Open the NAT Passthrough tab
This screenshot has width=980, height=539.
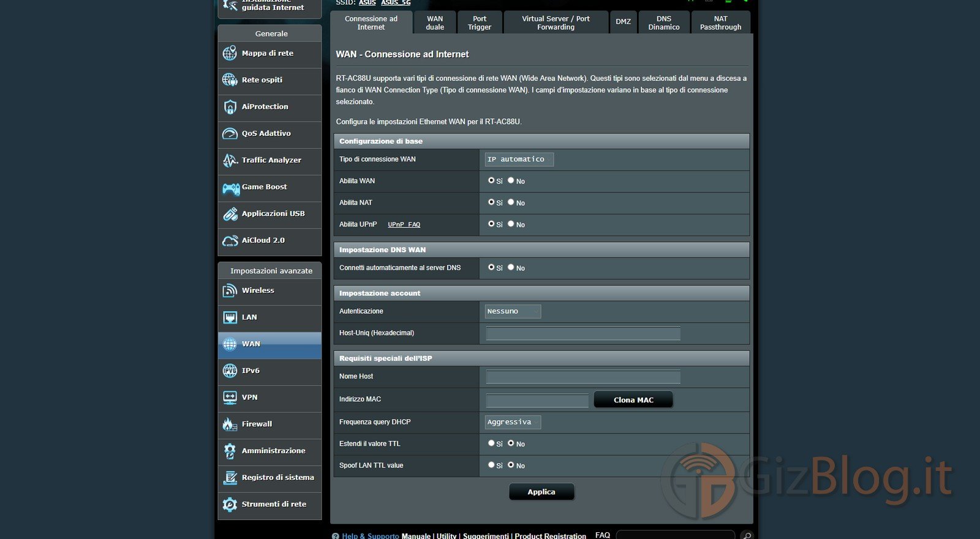(721, 23)
